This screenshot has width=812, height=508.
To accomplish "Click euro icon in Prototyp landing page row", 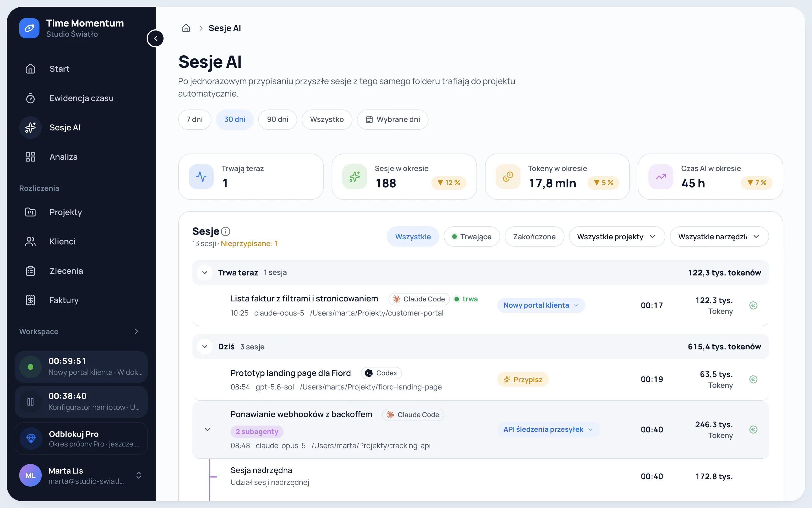I will tap(753, 379).
